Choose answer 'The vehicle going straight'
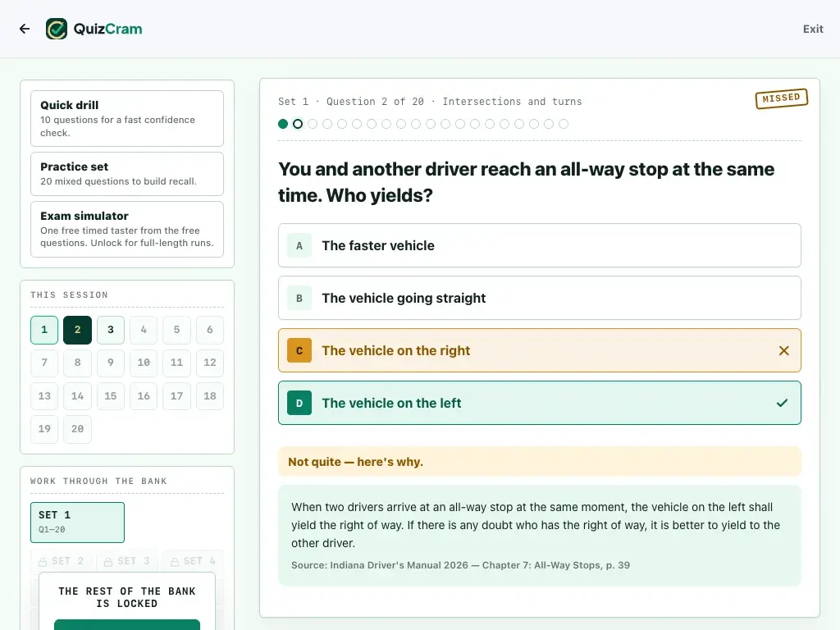The image size is (840, 630). [x=540, y=298]
